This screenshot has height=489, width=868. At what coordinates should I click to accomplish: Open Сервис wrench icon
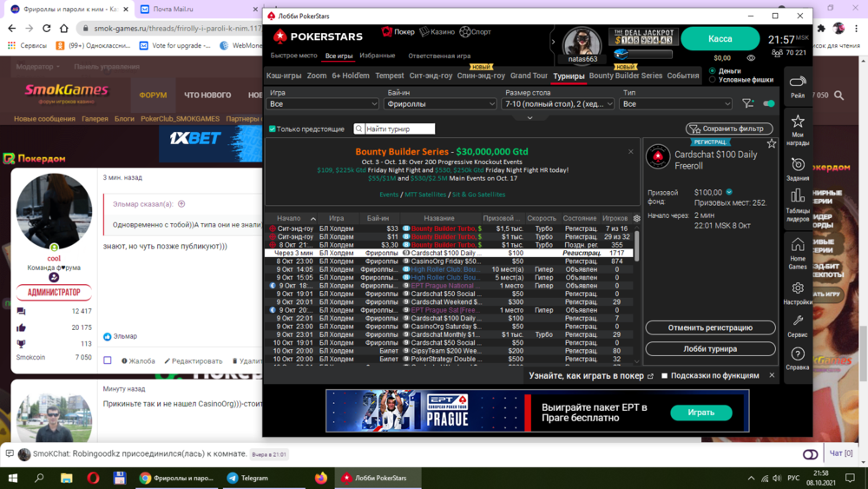click(x=797, y=327)
